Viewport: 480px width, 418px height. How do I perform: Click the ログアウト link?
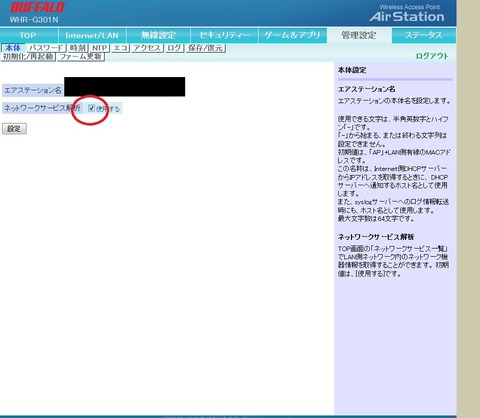432,56
